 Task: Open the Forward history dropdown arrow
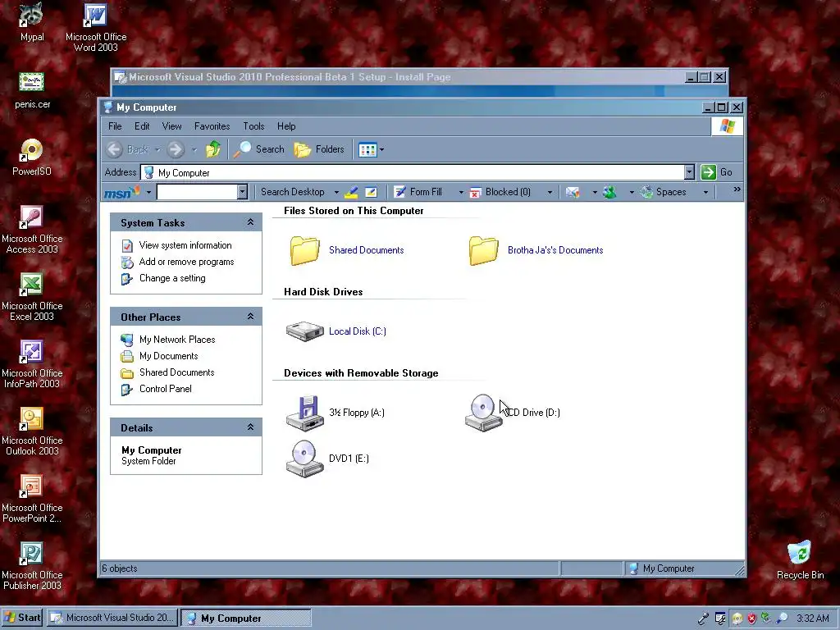[194, 150]
